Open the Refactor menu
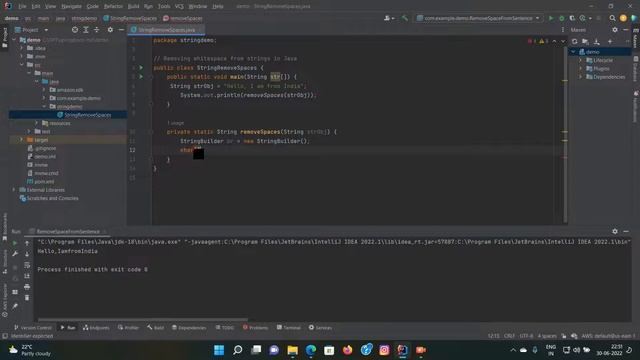Image resolution: width=640 pixels, height=360 pixels. point(113,6)
